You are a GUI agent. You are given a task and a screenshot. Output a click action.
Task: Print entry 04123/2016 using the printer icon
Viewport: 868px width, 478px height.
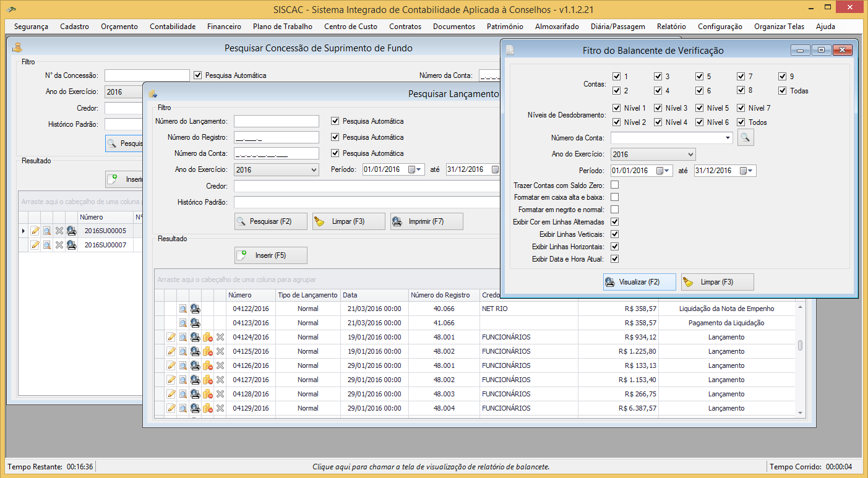coord(195,323)
